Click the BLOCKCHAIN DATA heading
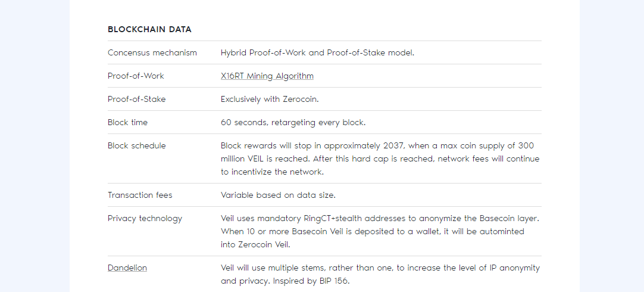The width and height of the screenshot is (644, 292). point(149,29)
